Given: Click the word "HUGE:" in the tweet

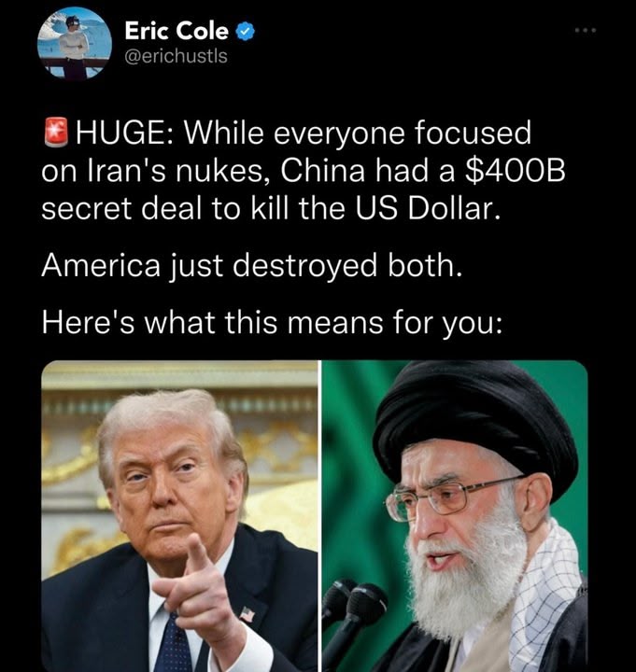Looking at the screenshot, I should [x=125, y=133].
